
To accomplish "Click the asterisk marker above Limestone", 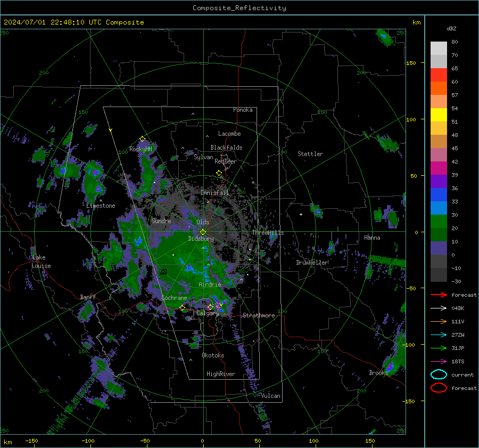I will [101, 201].
